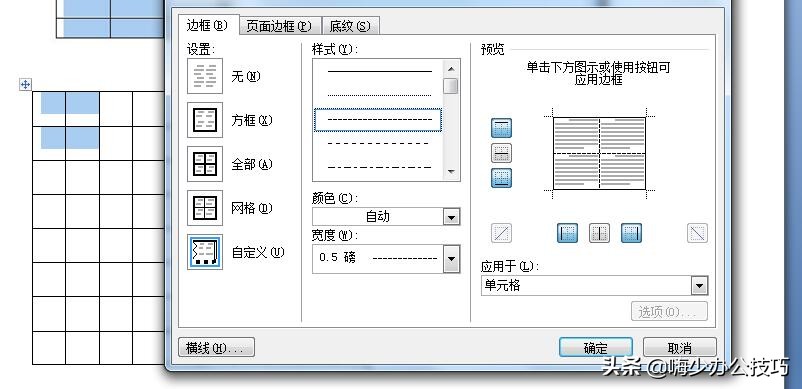Click the diagonal up border button
The height and width of the screenshot is (389, 802).
[x=501, y=233]
